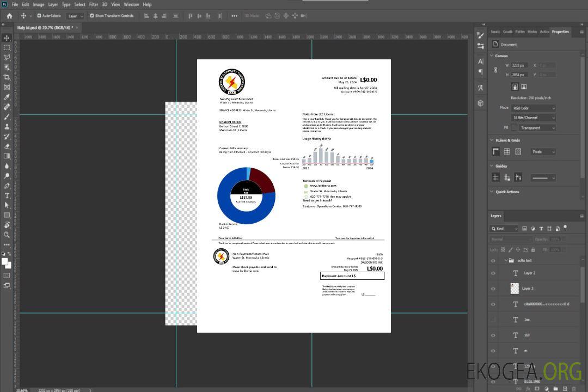Image resolution: width=588 pixels, height=392 pixels.
Task: Toggle Quick Mask mode icon
Action: click(7, 275)
